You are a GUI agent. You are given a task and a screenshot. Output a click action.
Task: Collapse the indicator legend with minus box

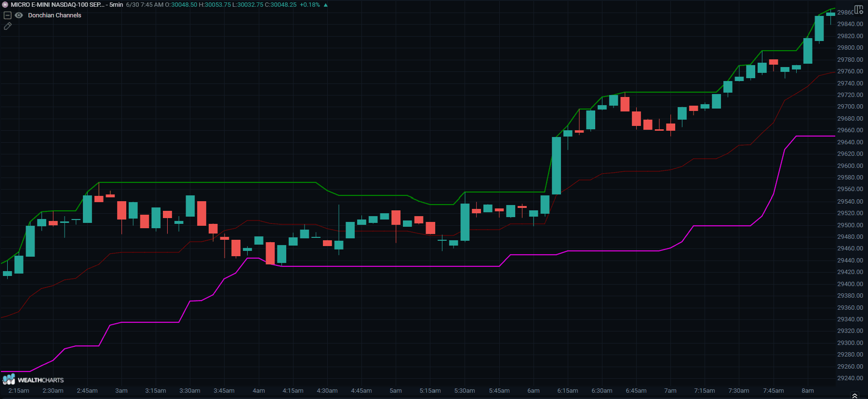pyautogui.click(x=7, y=15)
